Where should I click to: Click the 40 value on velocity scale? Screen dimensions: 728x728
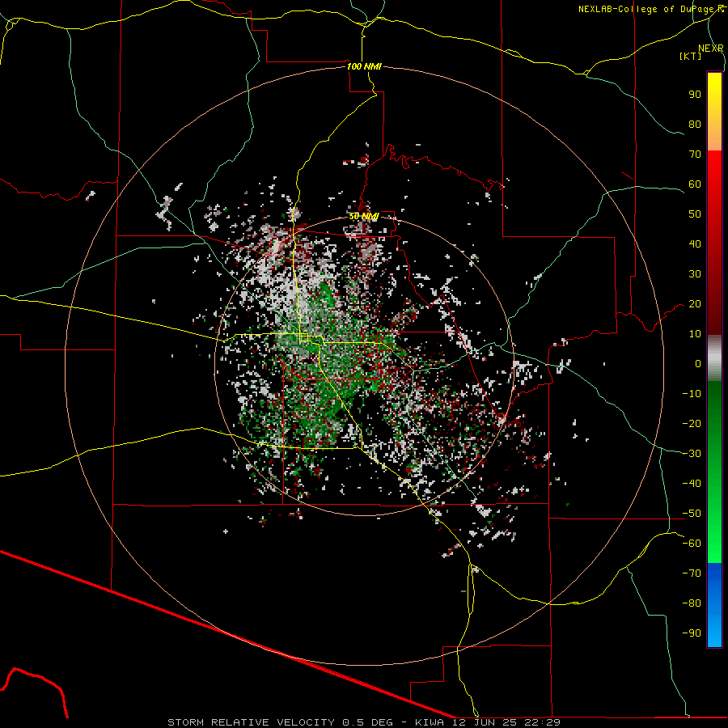point(695,244)
